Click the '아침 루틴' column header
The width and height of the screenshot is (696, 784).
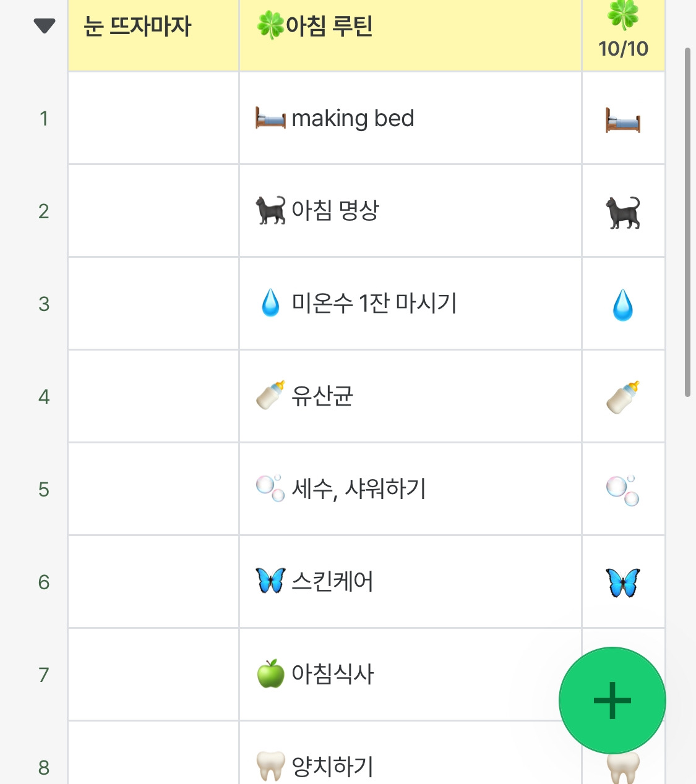pyautogui.click(x=410, y=35)
